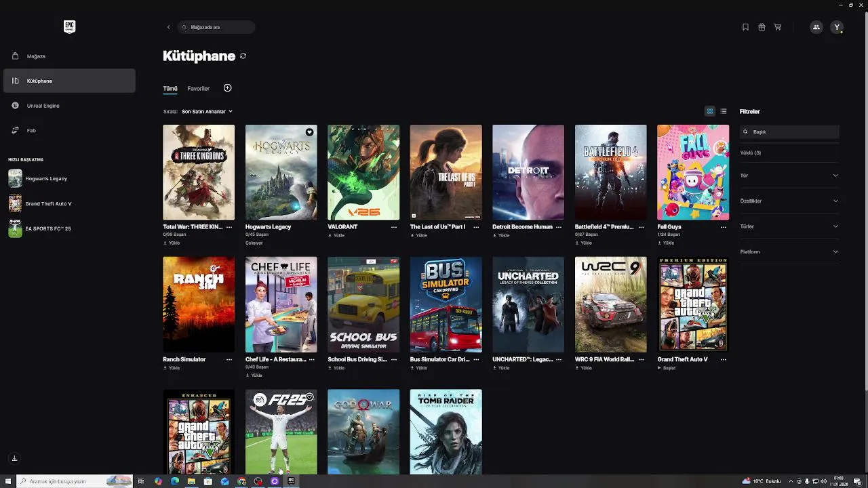Open three-dot menu for Fall Guys
This screenshot has height=488, width=868.
click(723, 227)
